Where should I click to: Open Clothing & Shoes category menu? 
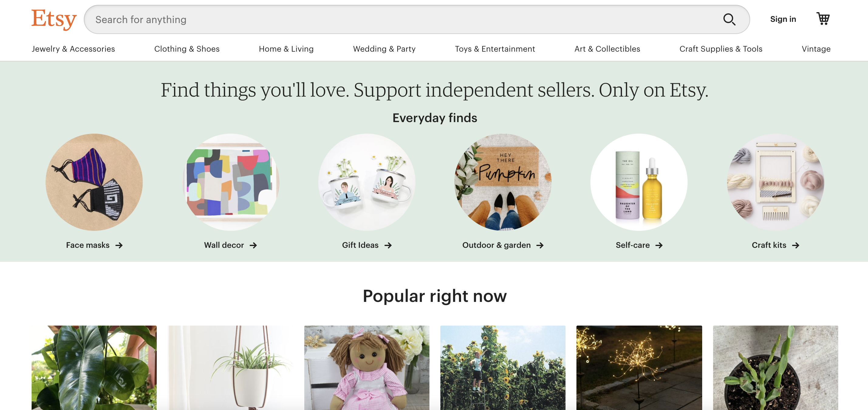coord(186,49)
